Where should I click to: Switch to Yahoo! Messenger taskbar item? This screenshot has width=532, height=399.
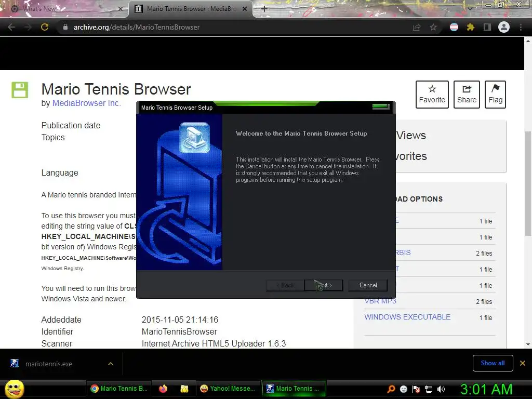click(229, 389)
